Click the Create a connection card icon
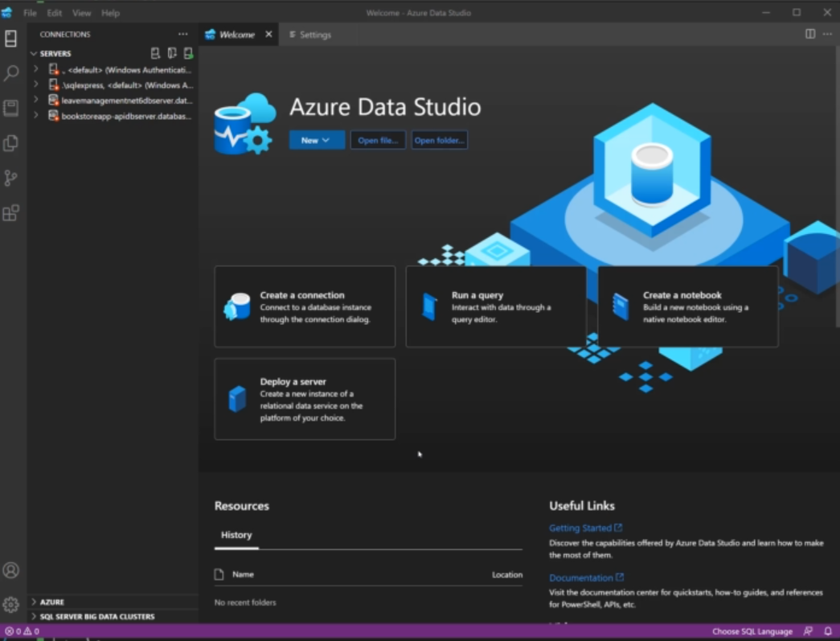The height and width of the screenshot is (641, 840). point(237,306)
